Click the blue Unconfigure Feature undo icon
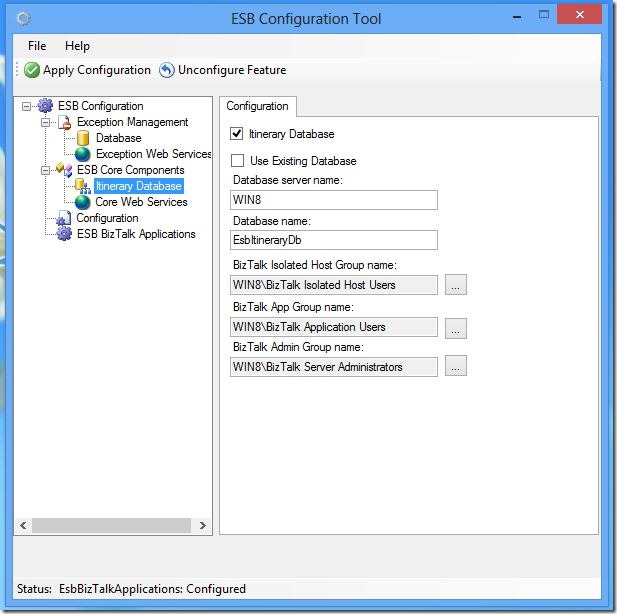 [166, 70]
